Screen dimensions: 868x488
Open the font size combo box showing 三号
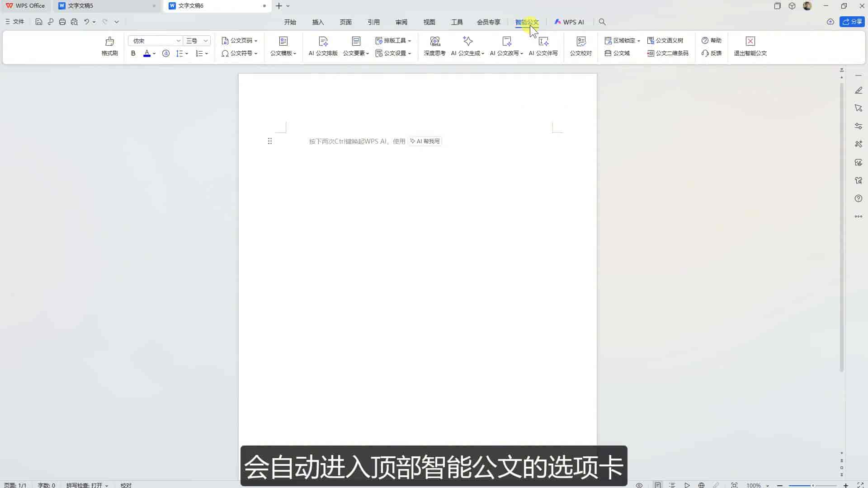pos(197,41)
